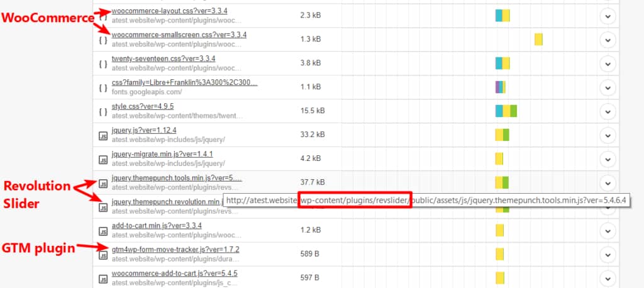Open the jquery.js?ver=1.12.4 link
Screen dimensions: 644x288
click(144, 130)
